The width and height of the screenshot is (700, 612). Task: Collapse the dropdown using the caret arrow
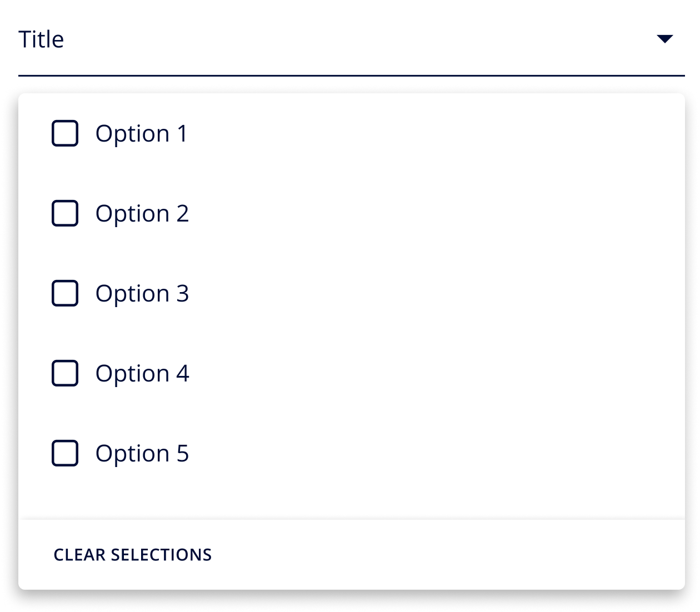click(664, 39)
